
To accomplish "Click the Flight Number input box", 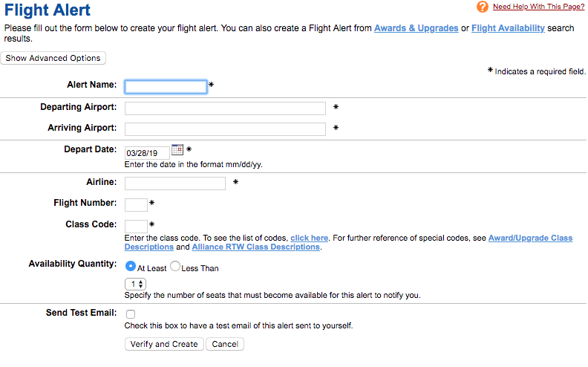I will 136,204.
